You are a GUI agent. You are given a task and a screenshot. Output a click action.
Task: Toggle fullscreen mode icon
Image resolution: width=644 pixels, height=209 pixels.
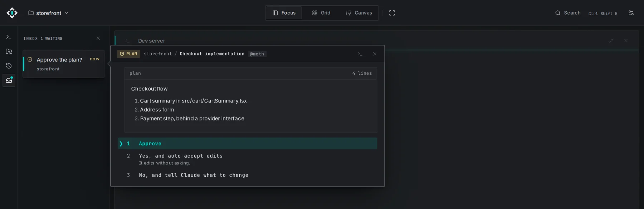point(392,13)
